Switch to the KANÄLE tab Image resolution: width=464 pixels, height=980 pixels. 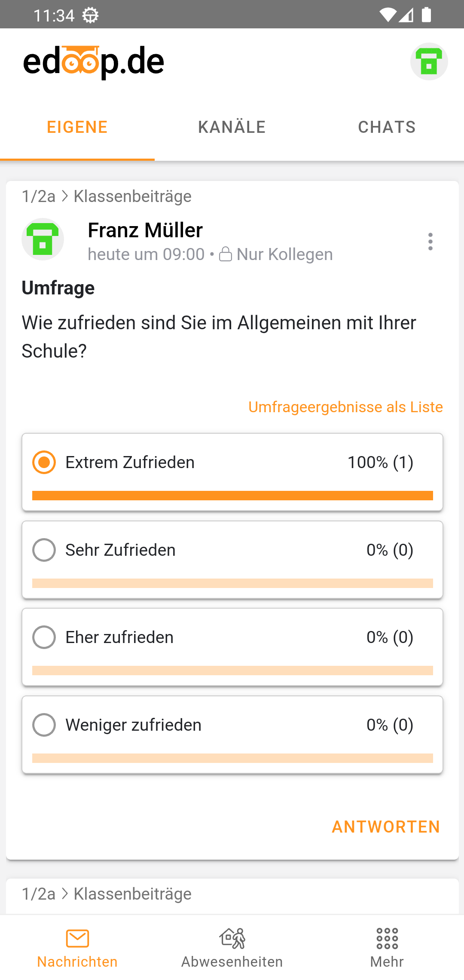click(x=232, y=127)
